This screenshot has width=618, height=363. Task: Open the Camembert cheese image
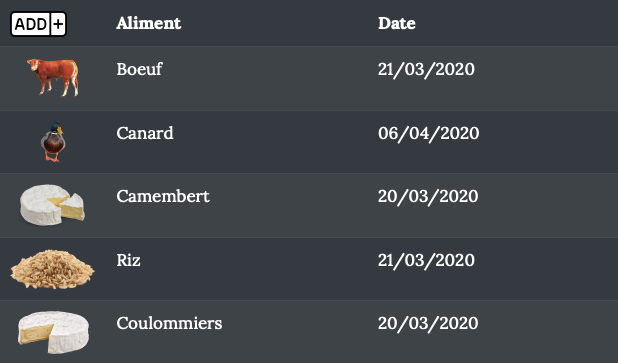(x=52, y=205)
